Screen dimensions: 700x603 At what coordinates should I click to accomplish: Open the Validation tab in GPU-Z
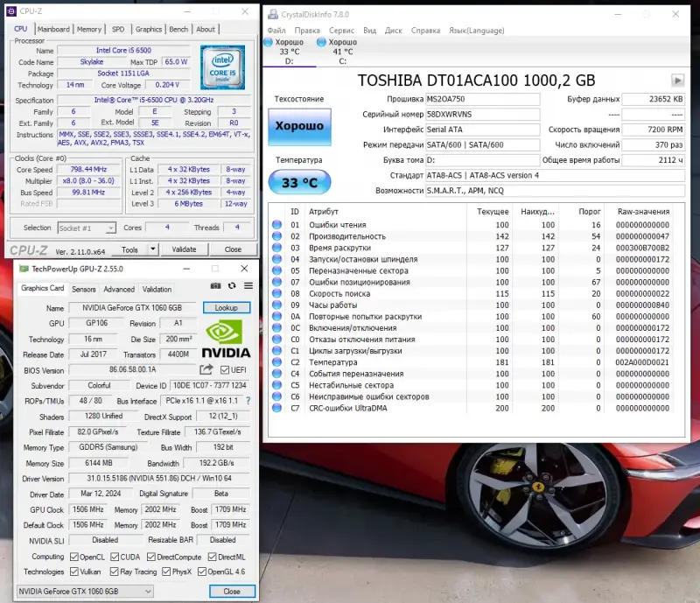click(157, 290)
